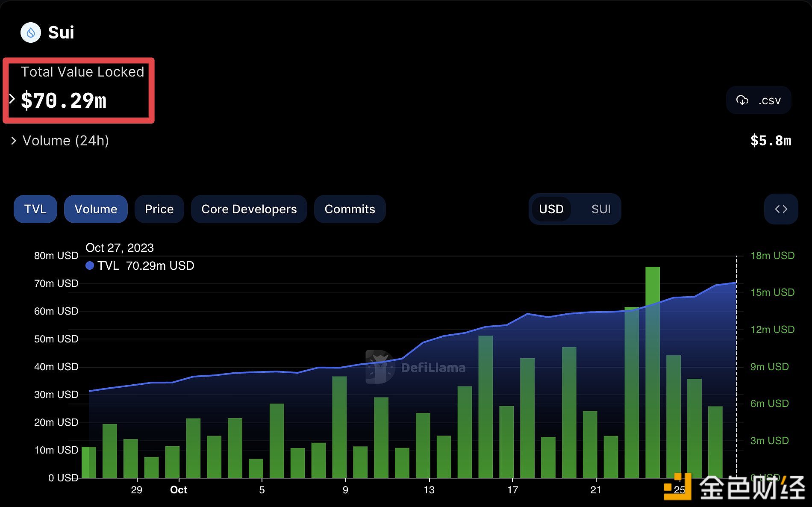812x507 pixels.
Task: Click the Total Value Locked label
Action: pos(82,72)
